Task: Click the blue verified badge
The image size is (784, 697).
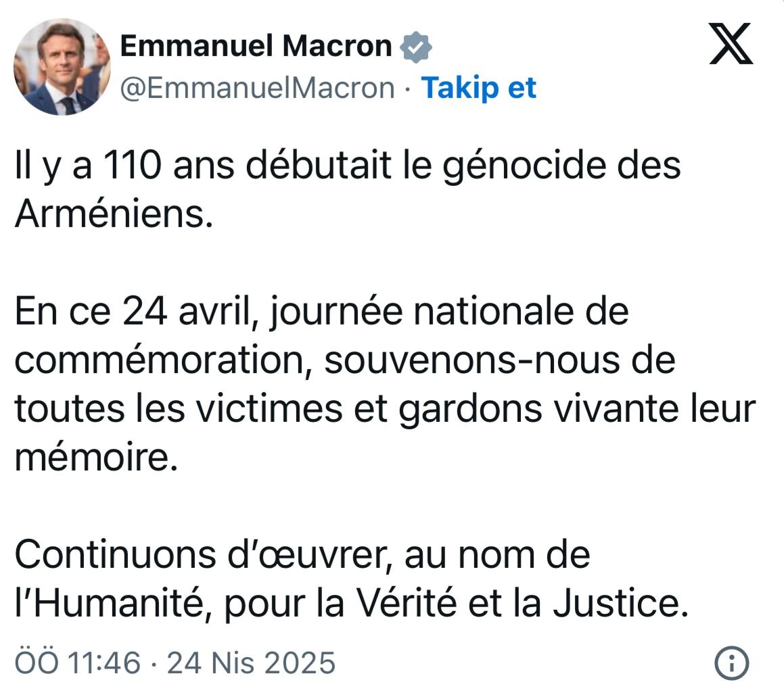Action: pos(415,47)
